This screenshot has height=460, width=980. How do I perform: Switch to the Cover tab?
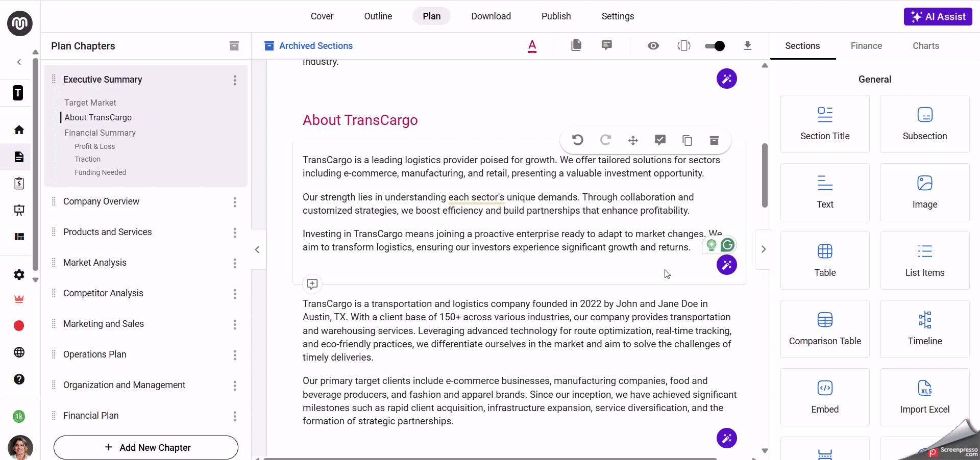(322, 16)
